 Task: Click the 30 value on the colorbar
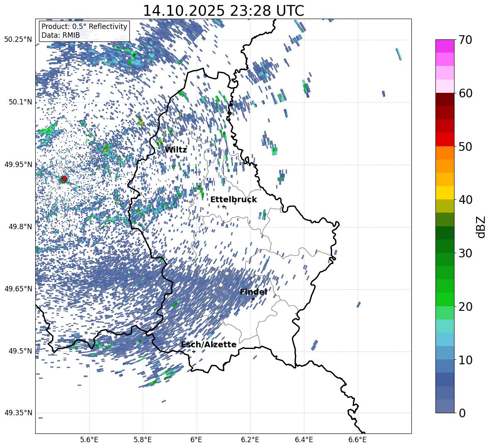(x=465, y=253)
